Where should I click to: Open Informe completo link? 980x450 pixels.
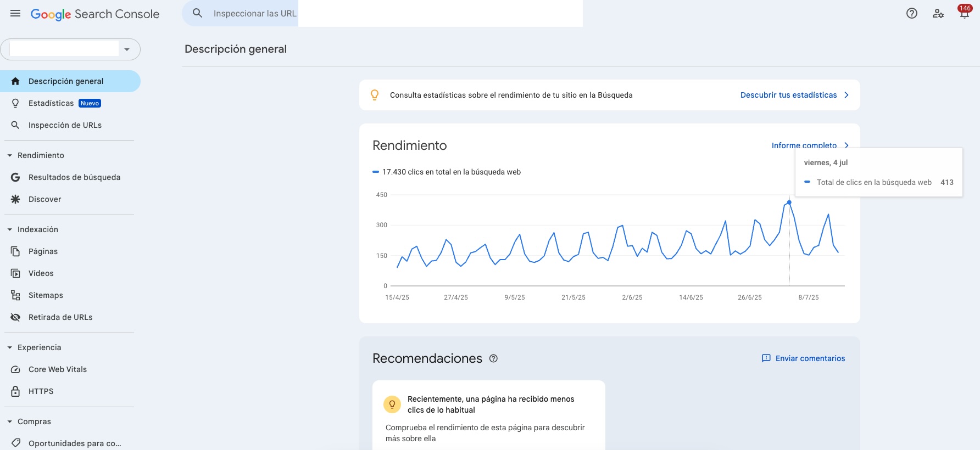[804, 145]
